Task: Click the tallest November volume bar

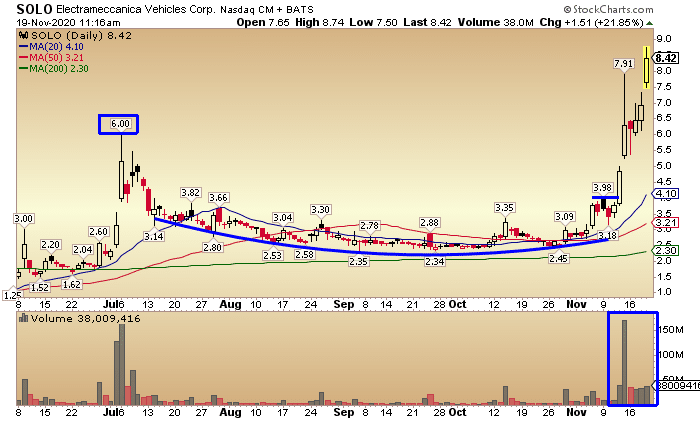Action: [624, 363]
